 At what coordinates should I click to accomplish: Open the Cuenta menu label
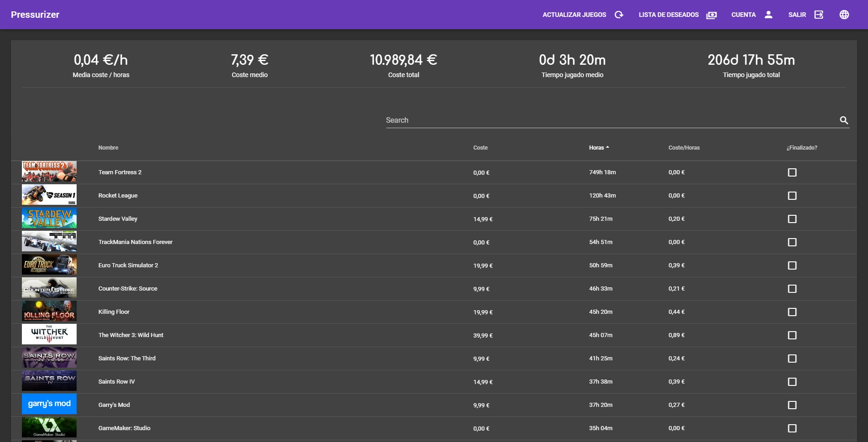point(743,15)
